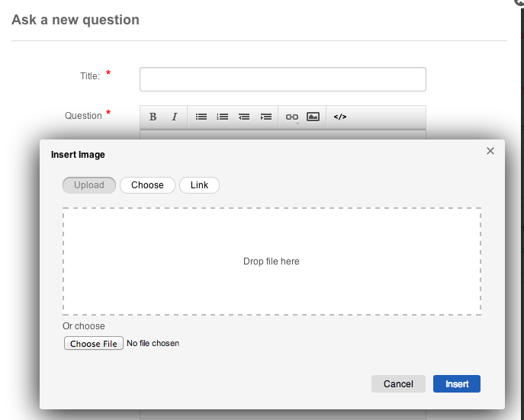
Task: Switch to the Upload tab
Action: point(89,185)
